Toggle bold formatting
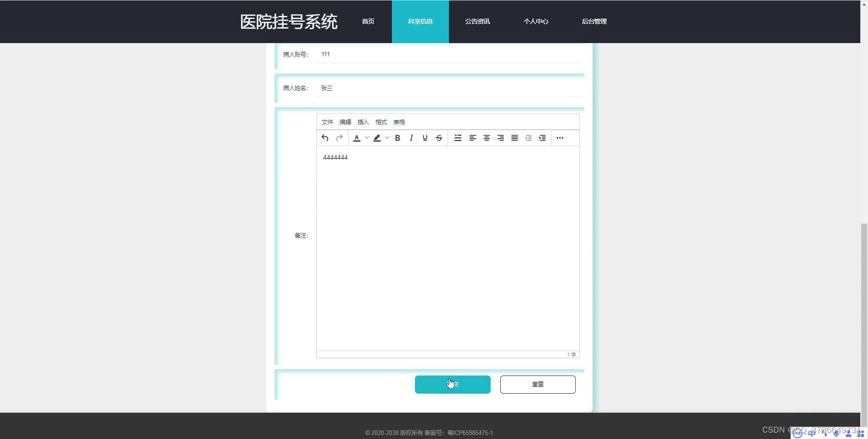868x439 pixels. coord(397,138)
